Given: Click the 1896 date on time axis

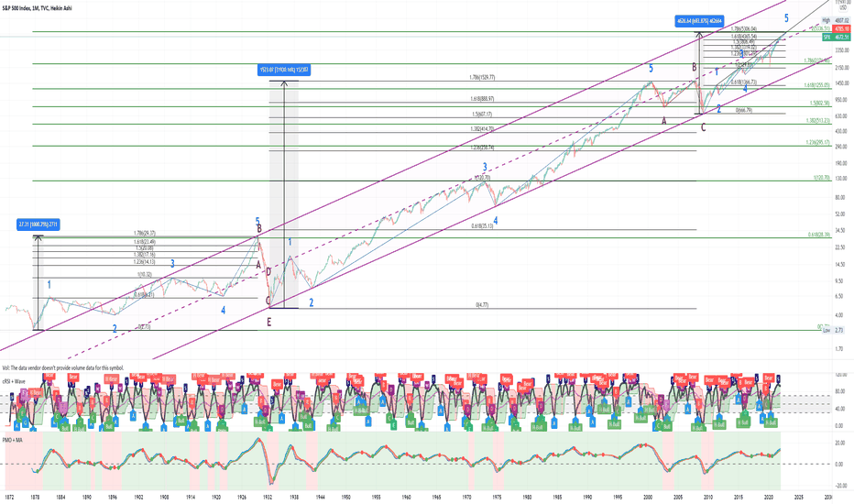Looking at the screenshot, I should pyautogui.click(x=113, y=498).
